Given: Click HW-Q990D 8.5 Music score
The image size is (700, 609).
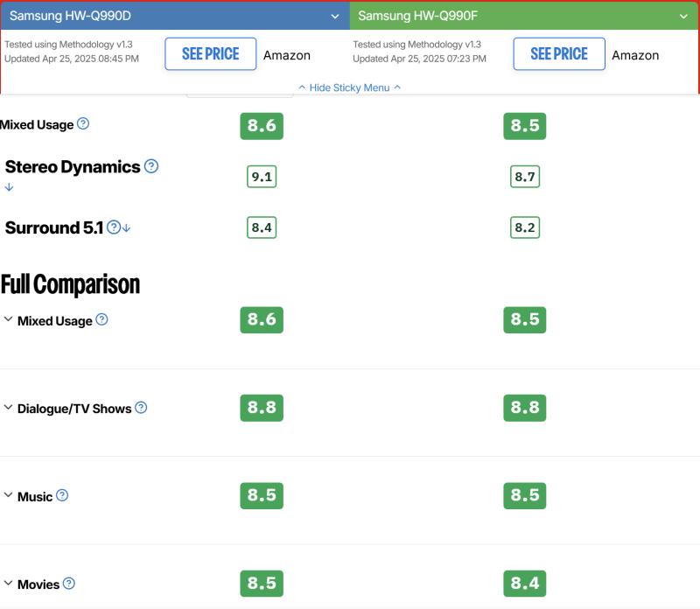Looking at the screenshot, I should (262, 495).
